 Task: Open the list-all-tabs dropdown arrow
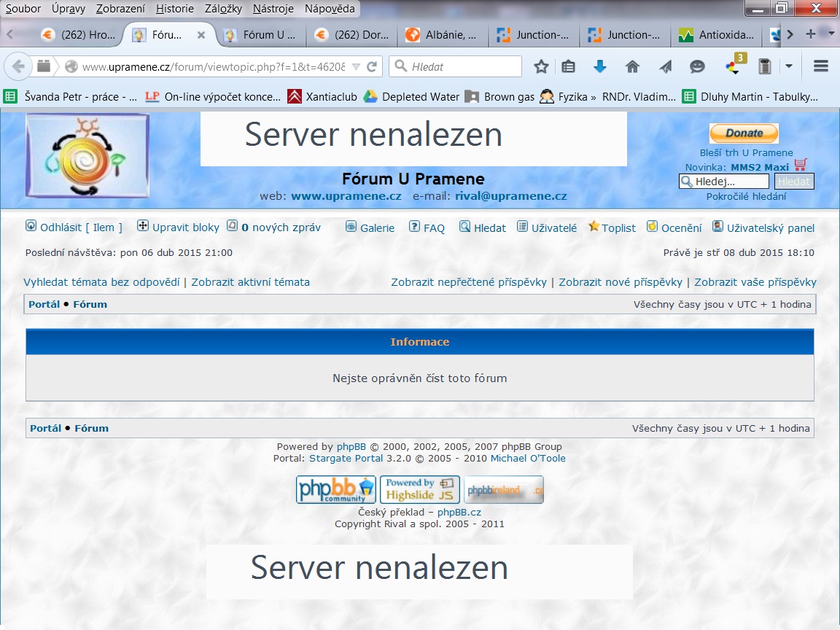(x=831, y=34)
